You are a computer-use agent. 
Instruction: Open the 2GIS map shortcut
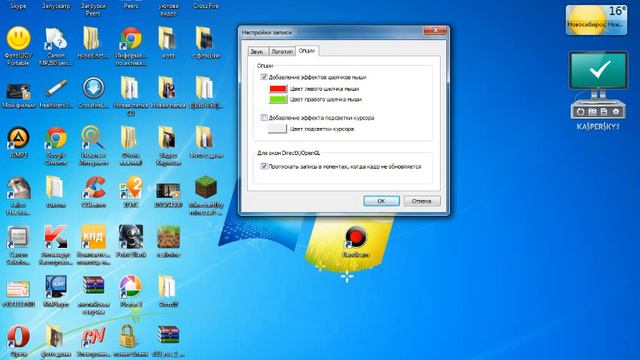(x=131, y=187)
